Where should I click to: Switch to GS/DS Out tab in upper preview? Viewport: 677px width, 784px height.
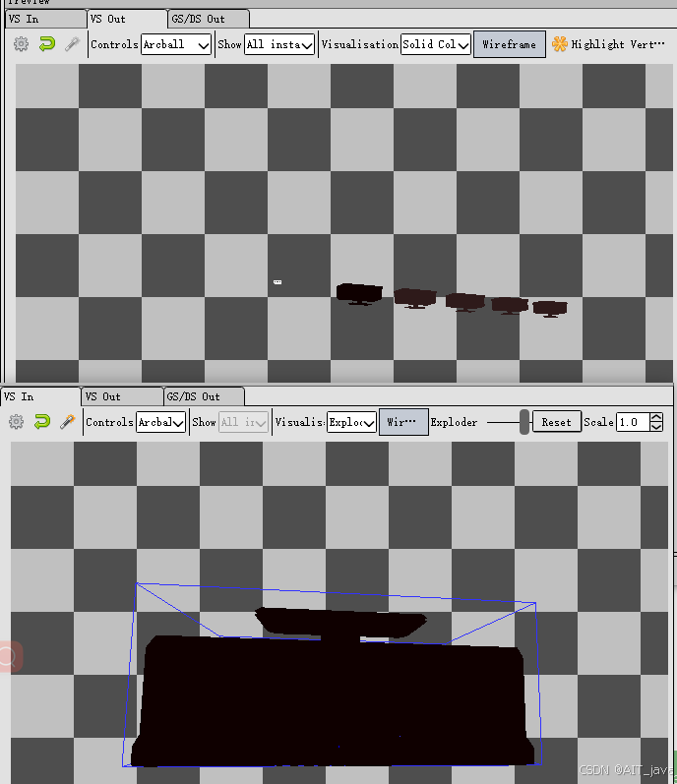[209, 19]
